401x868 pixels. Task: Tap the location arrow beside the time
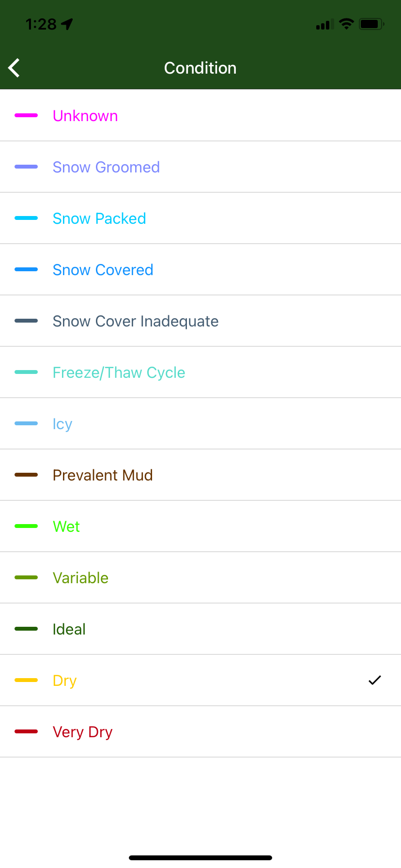pos(67,24)
